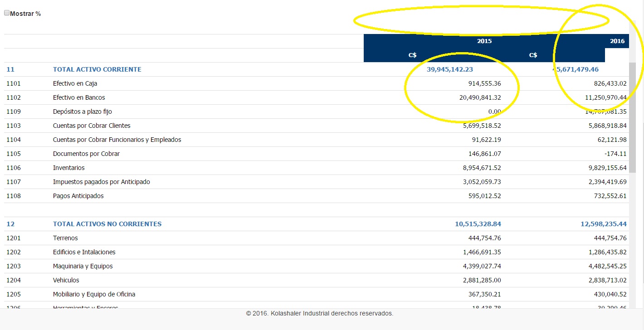Click the vertical scrollbar thumb
Screen dimensions: 644x330
click(x=632, y=118)
